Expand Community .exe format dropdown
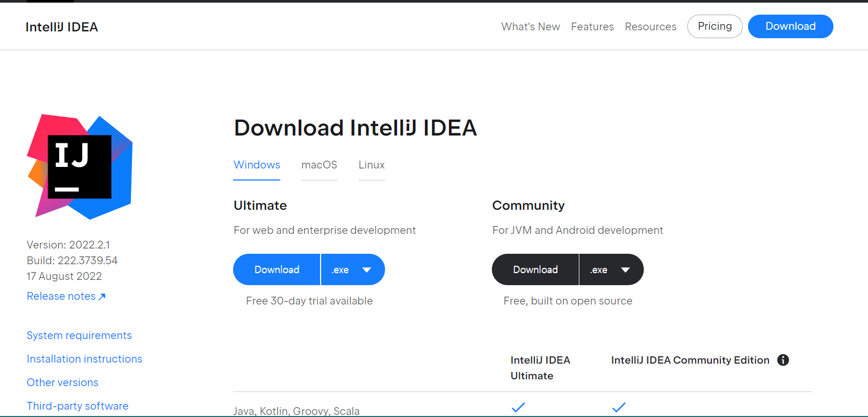The image size is (868, 417). point(612,269)
